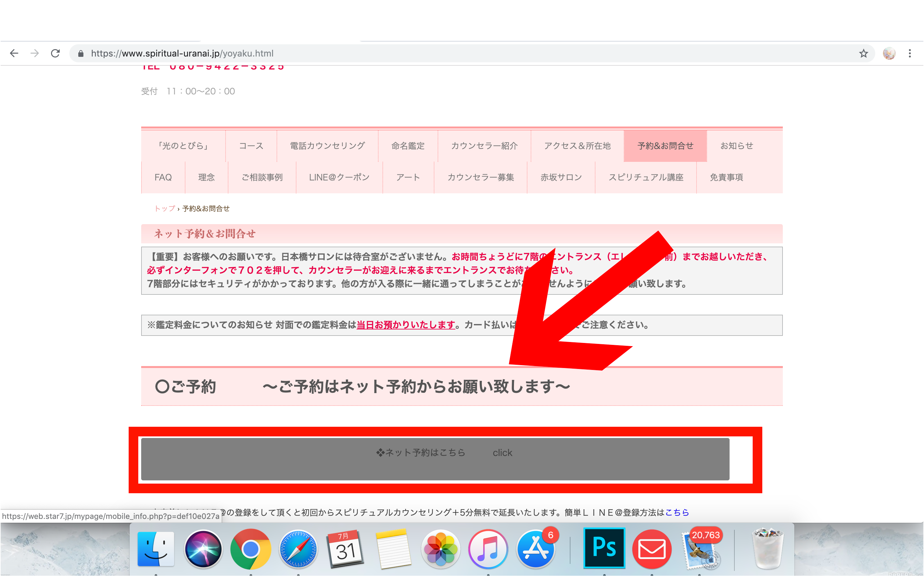
Task: Launch iTunes music app from dock
Action: [x=488, y=549]
